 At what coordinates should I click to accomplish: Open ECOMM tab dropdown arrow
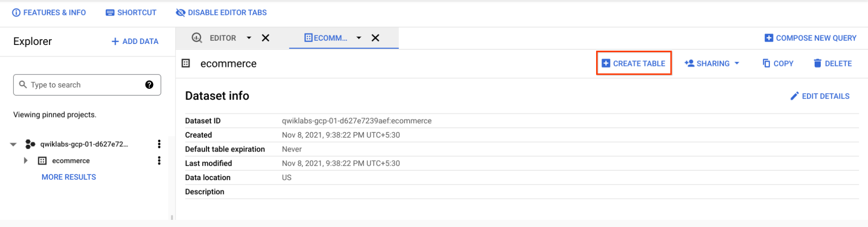coord(359,38)
